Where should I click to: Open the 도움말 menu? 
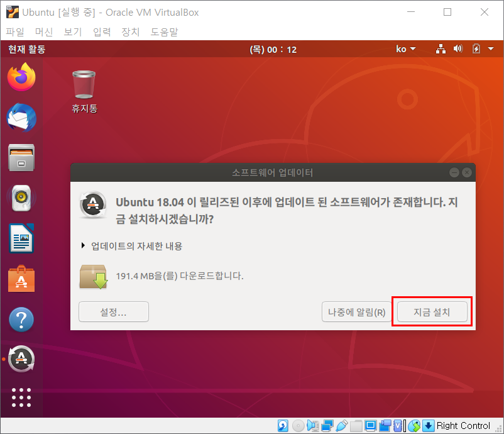(x=164, y=31)
